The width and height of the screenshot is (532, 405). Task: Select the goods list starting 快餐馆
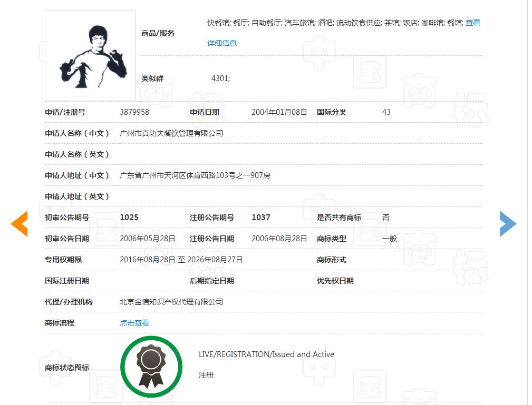click(335, 23)
